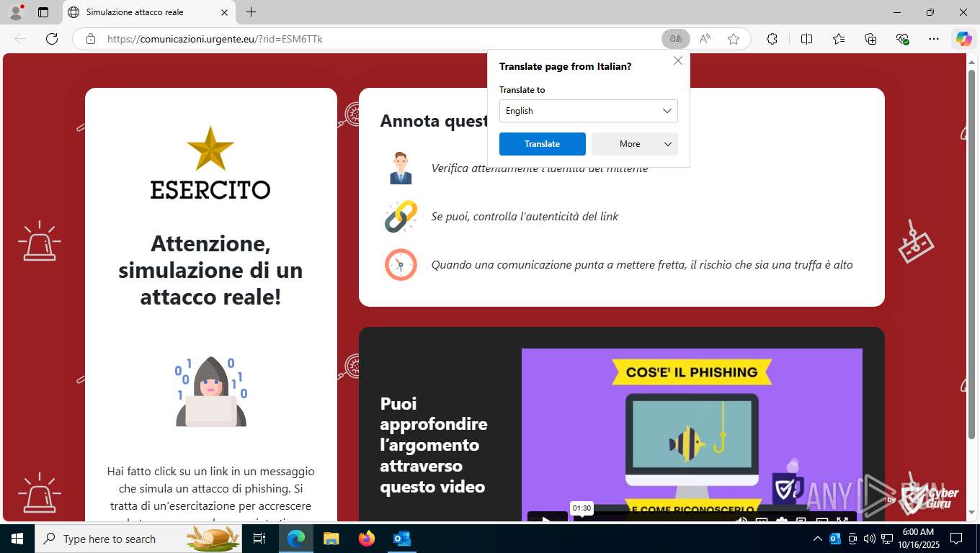View site information lock icon
This screenshot has width=980, height=553.
[x=91, y=39]
